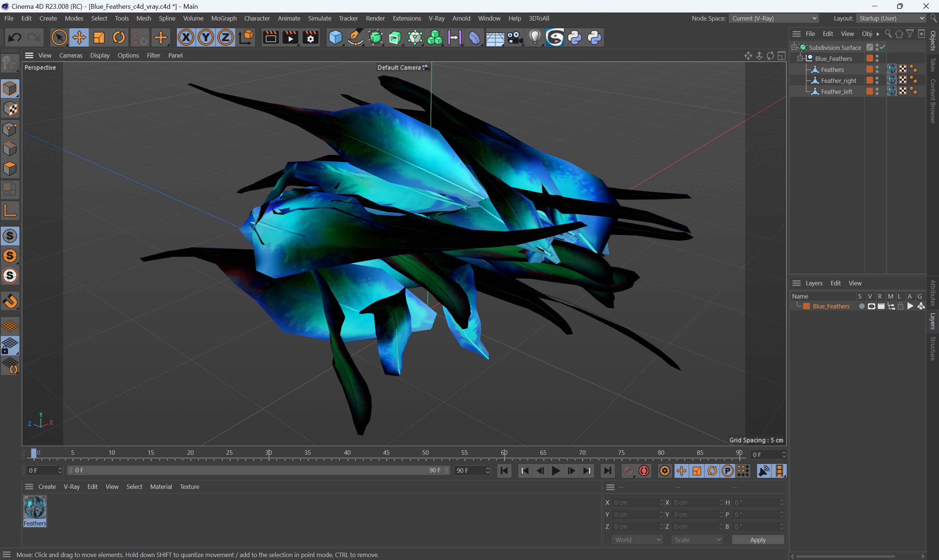Toggle Z axis lock
Viewport: 939px width, 560px height.
click(x=226, y=37)
